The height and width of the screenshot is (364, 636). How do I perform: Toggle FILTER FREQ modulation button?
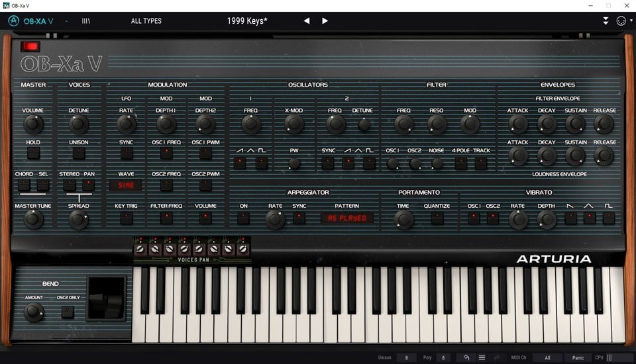[166, 218]
